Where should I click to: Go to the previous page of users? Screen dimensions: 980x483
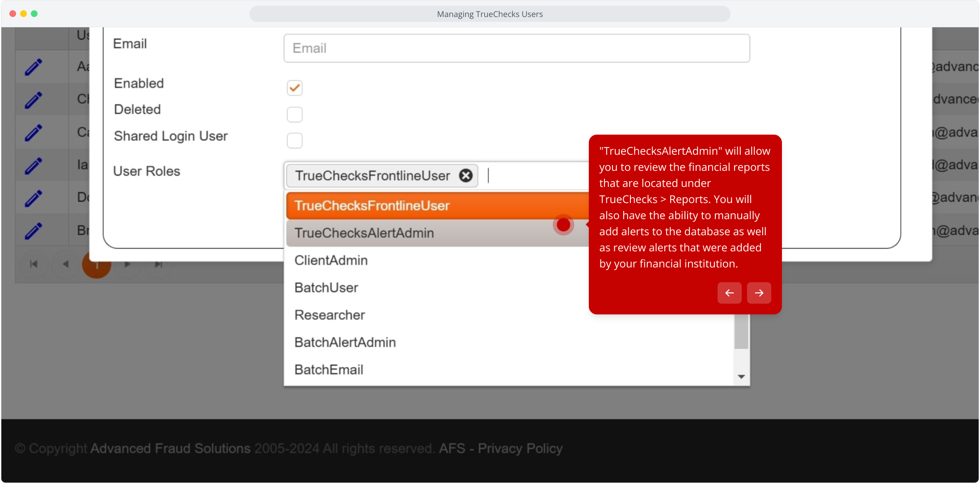pyautogui.click(x=66, y=264)
